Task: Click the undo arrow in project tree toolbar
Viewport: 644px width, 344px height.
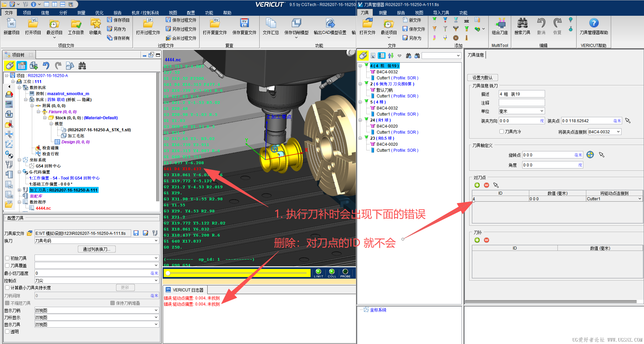Action: (46, 65)
